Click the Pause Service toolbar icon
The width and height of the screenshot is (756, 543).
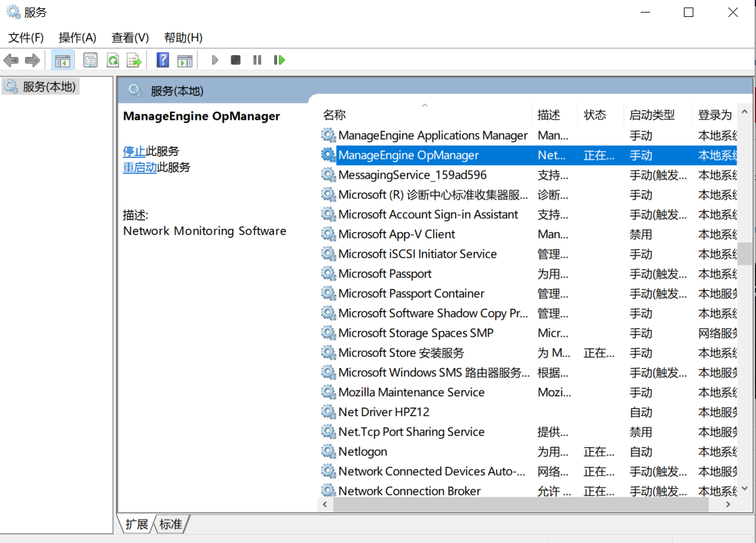click(257, 60)
